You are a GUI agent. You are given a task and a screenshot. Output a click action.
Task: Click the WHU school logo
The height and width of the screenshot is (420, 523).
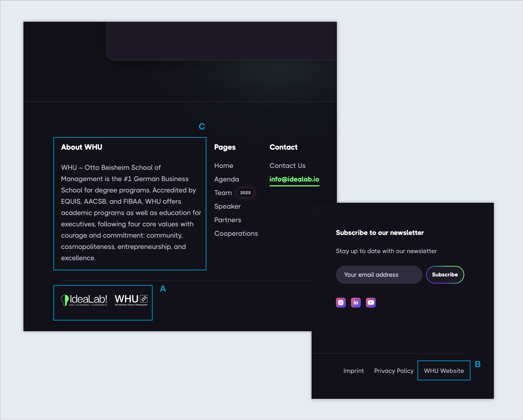(131, 300)
